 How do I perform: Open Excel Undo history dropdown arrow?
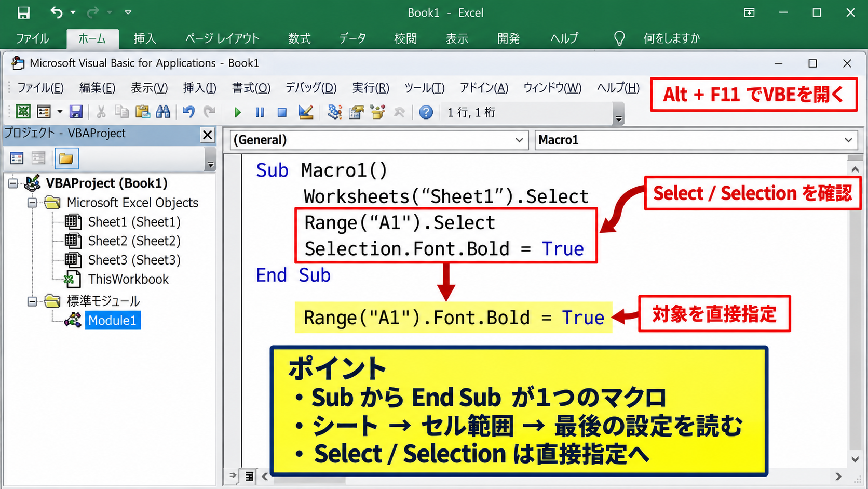[x=73, y=12]
